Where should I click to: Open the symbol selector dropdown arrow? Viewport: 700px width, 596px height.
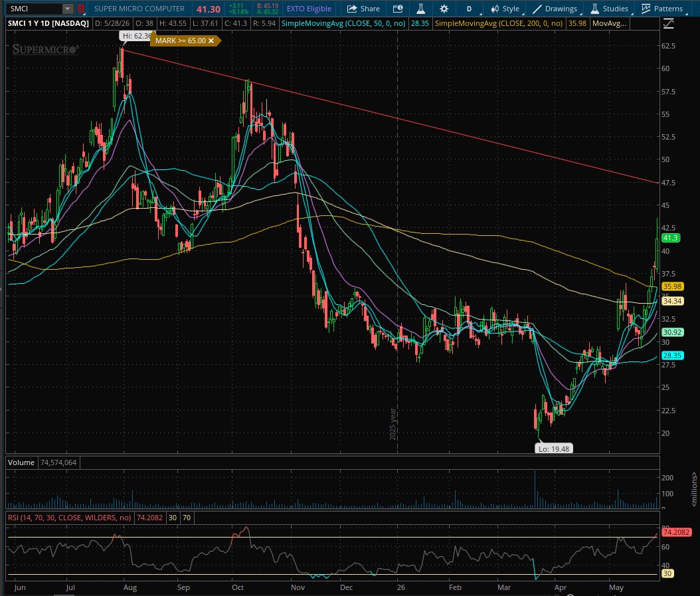[68, 9]
